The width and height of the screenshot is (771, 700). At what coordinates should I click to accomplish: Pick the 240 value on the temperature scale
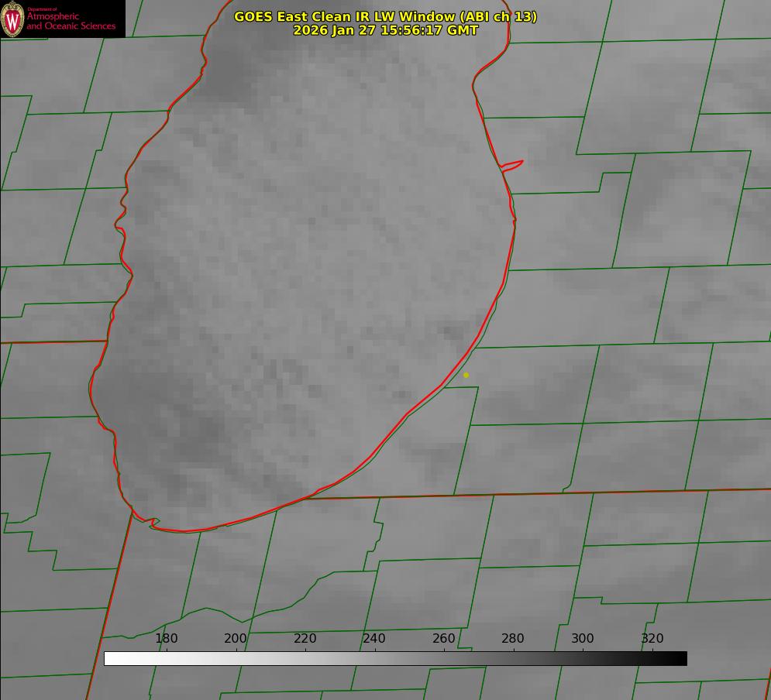[x=374, y=639]
